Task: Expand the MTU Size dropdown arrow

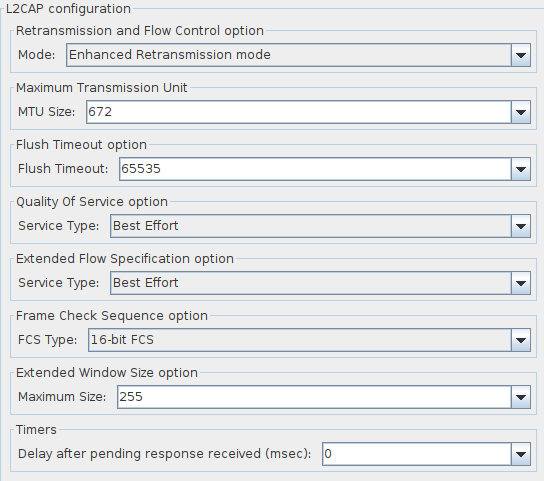Action: [520, 112]
